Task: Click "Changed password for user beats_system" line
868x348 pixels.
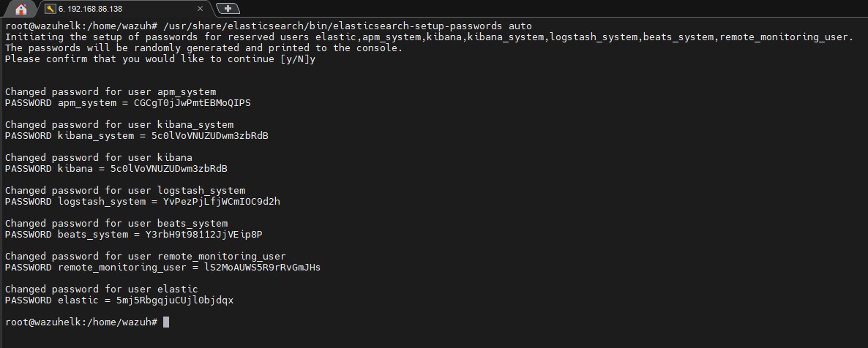Action: pos(116,224)
